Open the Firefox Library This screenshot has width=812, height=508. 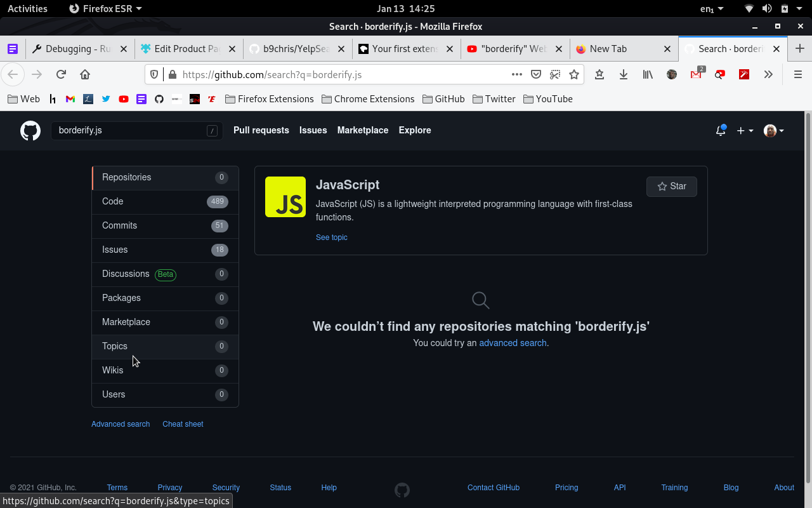click(648, 74)
